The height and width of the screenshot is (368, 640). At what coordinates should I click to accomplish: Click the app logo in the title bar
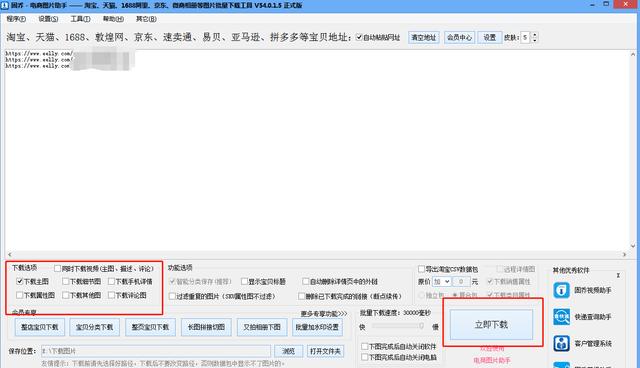[x=4, y=5]
